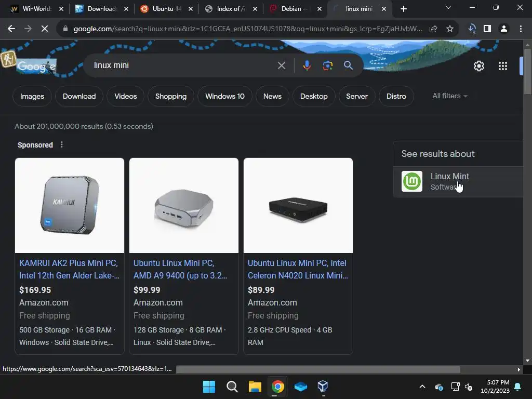Viewport: 532px width, 399px height.
Task: Select the News filter chip
Action: click(x=272, y=96)
